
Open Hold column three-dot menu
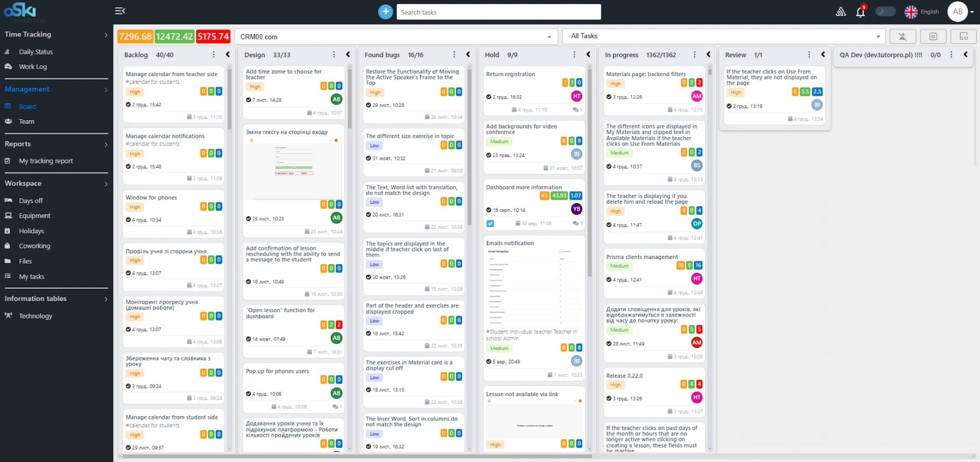point(574,54)
